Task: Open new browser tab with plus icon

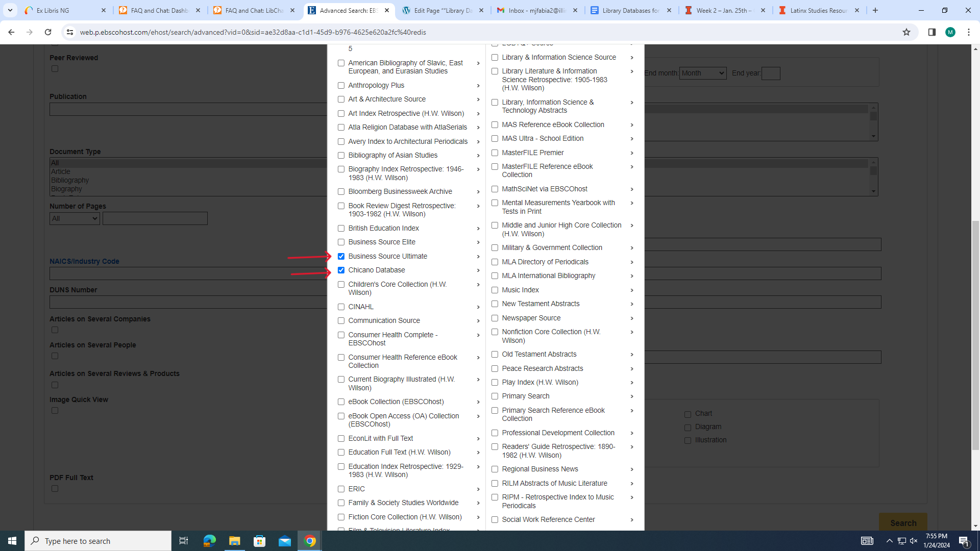Action: 875,10
